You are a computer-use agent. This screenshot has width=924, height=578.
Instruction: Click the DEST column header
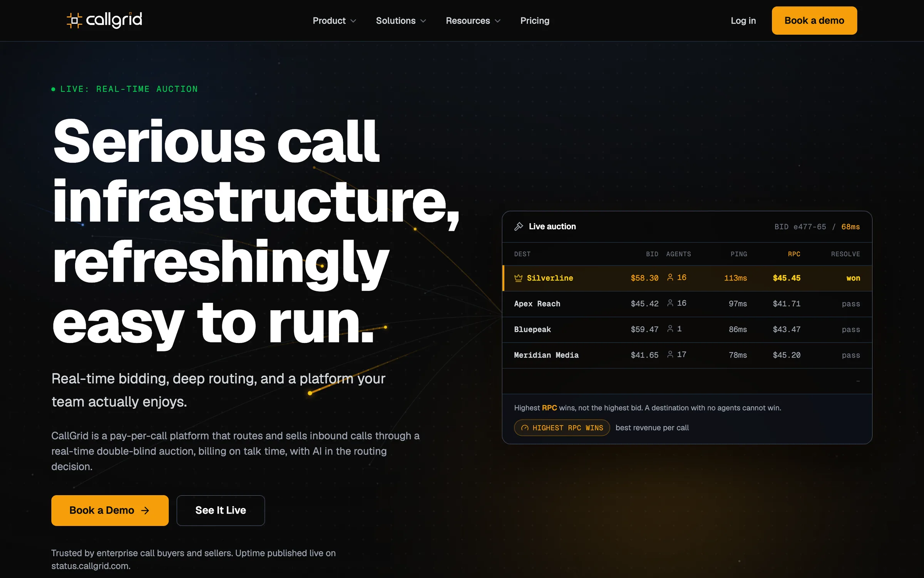click(x=522, y=254)
